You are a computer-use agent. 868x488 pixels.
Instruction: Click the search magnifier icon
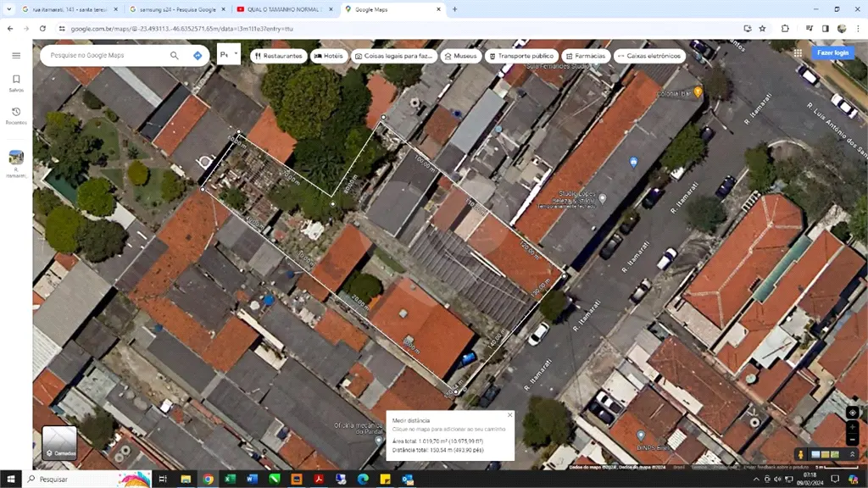point(175,56)
